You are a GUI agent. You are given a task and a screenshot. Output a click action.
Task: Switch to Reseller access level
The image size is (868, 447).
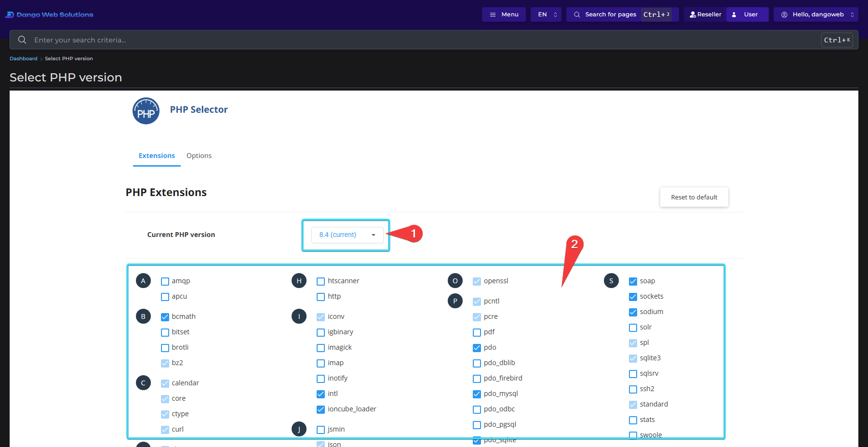coord(705,14)
